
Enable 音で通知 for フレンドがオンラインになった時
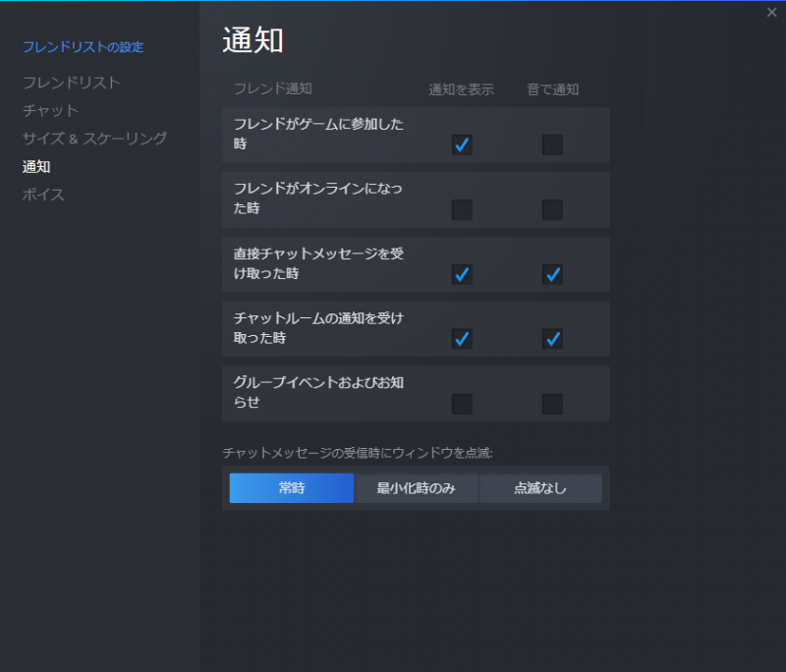pos(552,210)
